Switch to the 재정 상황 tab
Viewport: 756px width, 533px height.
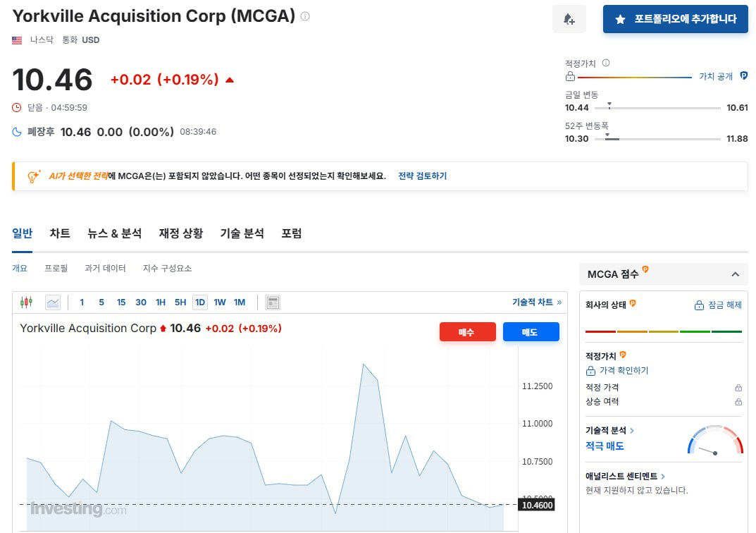(x=180, y=233)
